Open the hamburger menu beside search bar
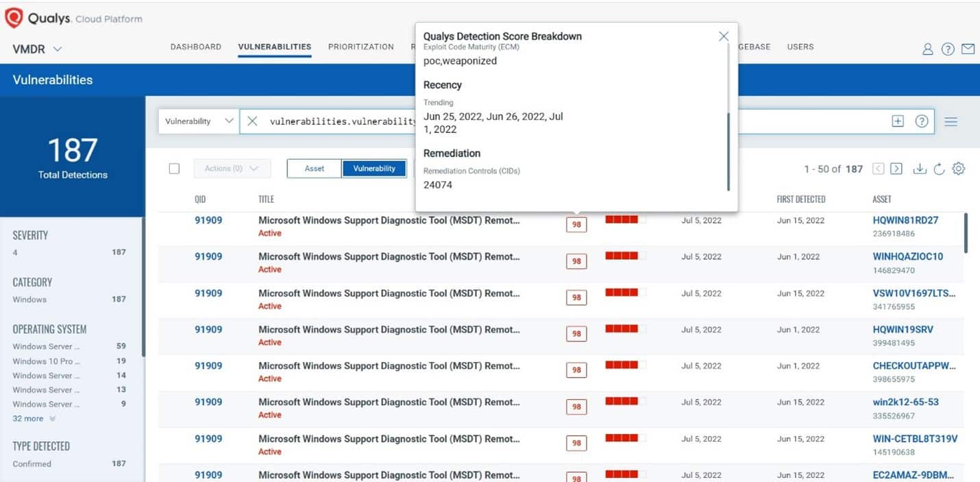The width and height of the screenshot is (980, 482). coord(951,121)
